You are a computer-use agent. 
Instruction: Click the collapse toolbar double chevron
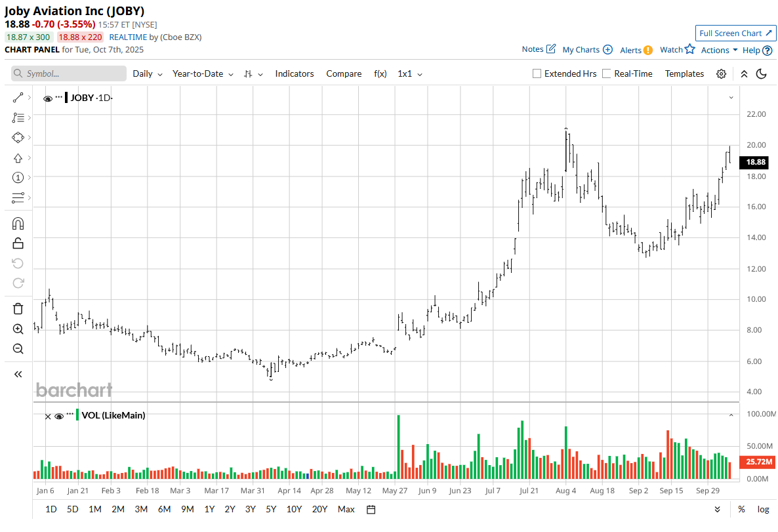(x=744, y=74)
